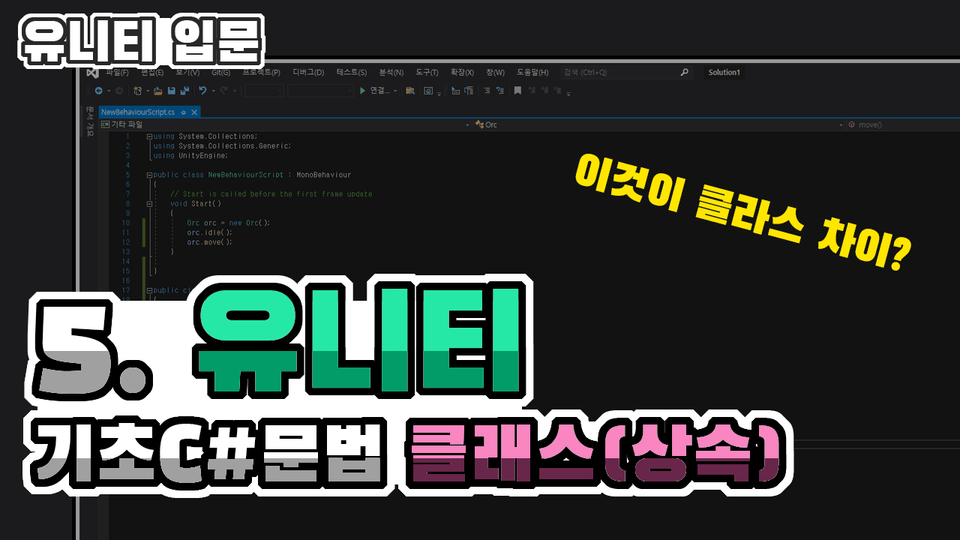Open the 프로젝트(P) menu
The width and height of the screenshot is (960, 540).
point(261,72)
